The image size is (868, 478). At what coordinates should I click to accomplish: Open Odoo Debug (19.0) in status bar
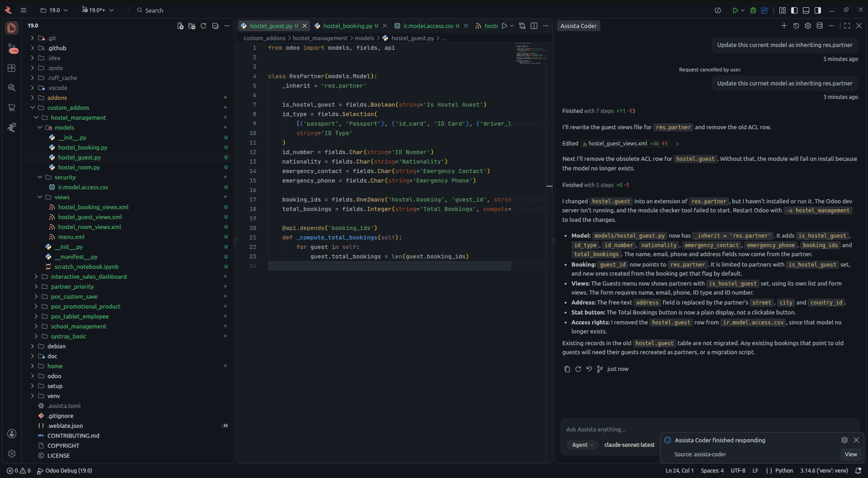[65, 471]
